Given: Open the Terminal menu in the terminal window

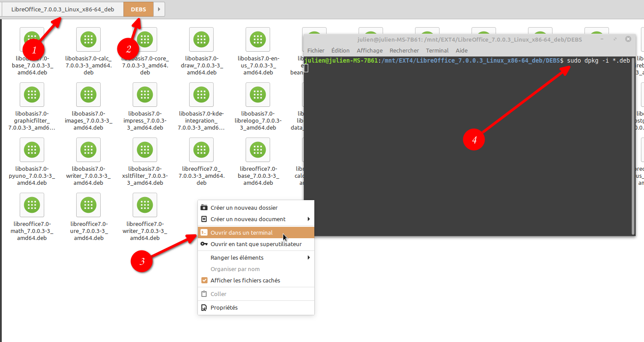Looking at the screenshot, I should [437, 50].
